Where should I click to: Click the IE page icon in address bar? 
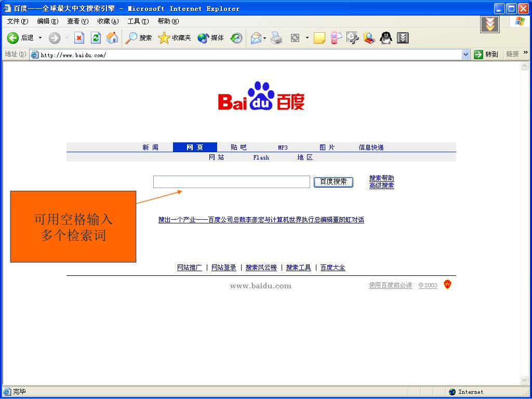(x=35, y=55)
